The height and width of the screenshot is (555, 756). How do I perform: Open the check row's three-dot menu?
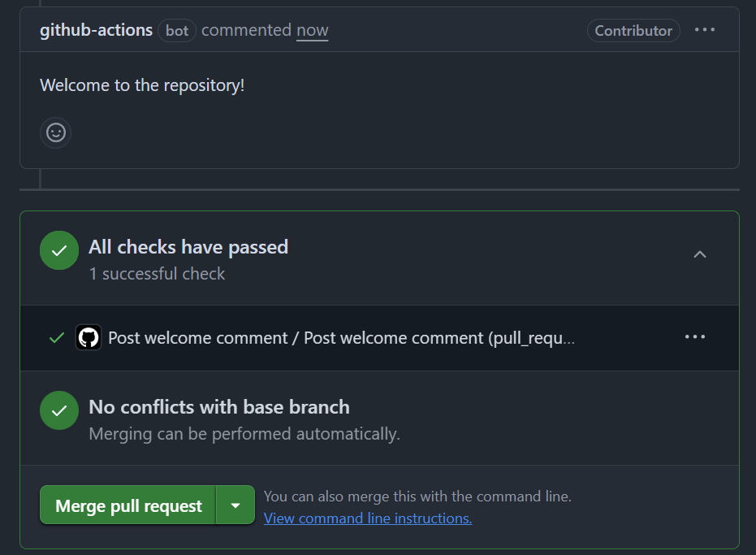pyautogui.click(x=695, y=336)
